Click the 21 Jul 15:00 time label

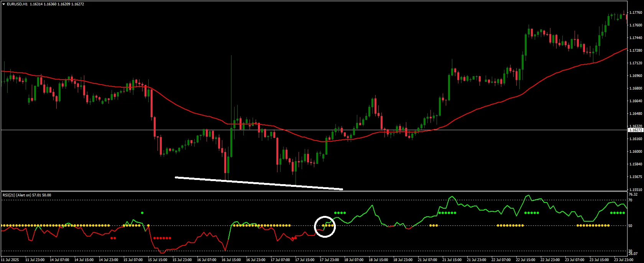(x=452, y=260)
